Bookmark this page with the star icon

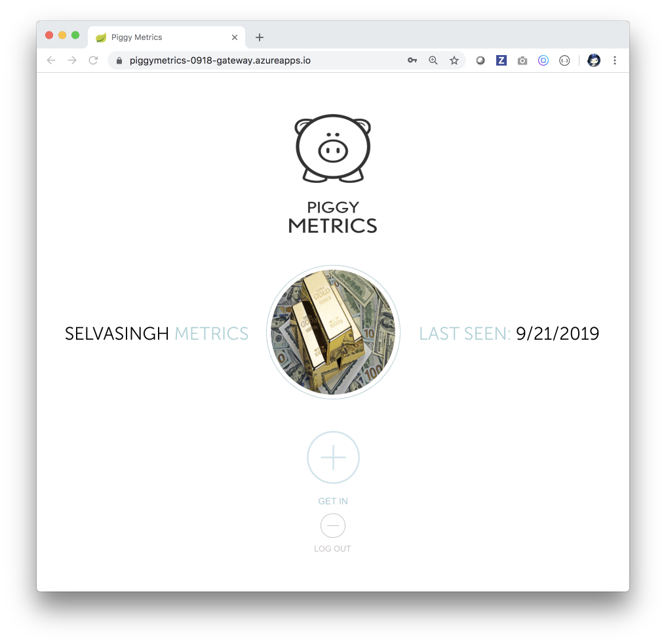pos(454,60)
